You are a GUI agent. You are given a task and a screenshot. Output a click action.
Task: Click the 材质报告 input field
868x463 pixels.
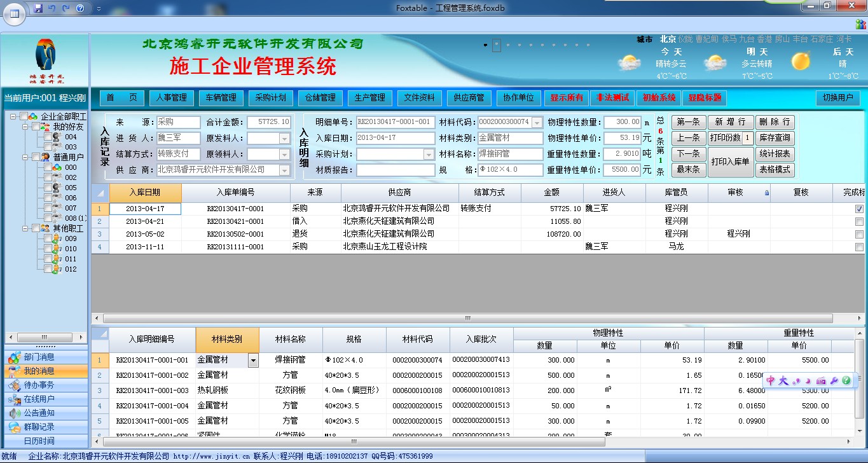(x=396, y=170)
